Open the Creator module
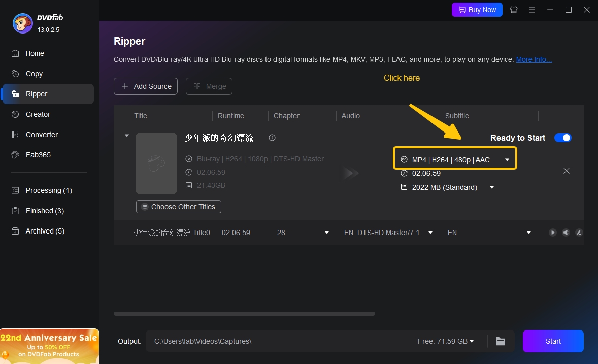Viewport: 598px width, 364px height. click(37, 114)
